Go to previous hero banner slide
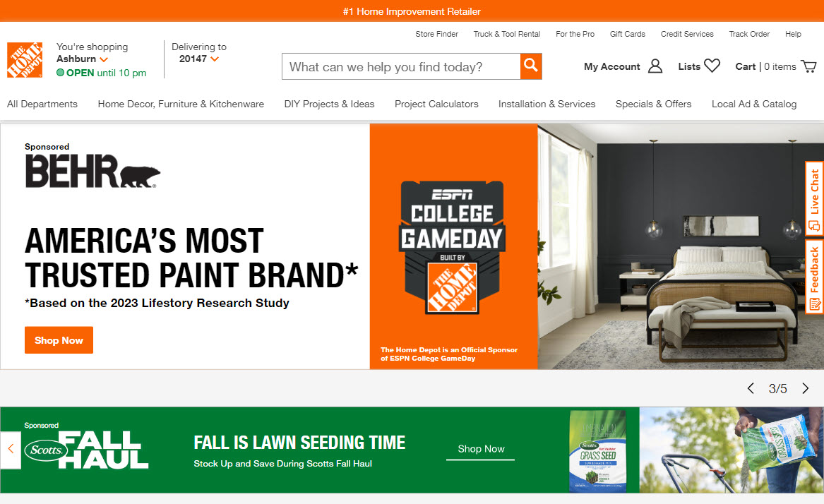Viewport: 824px width, 504px height. pos(751,388)
